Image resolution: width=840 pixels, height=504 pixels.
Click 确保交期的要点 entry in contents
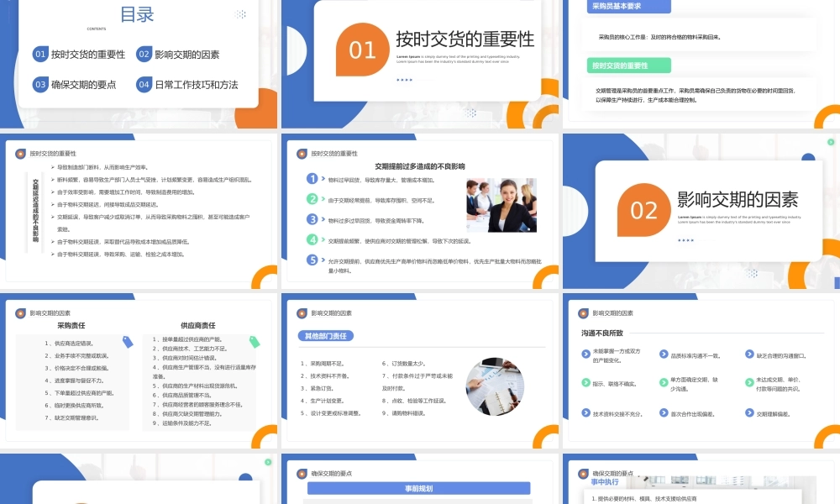click(83, 85)
